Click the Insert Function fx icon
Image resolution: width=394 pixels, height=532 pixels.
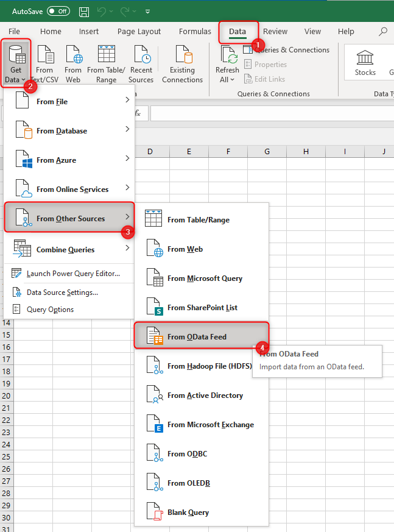click(x=138, y=113)
